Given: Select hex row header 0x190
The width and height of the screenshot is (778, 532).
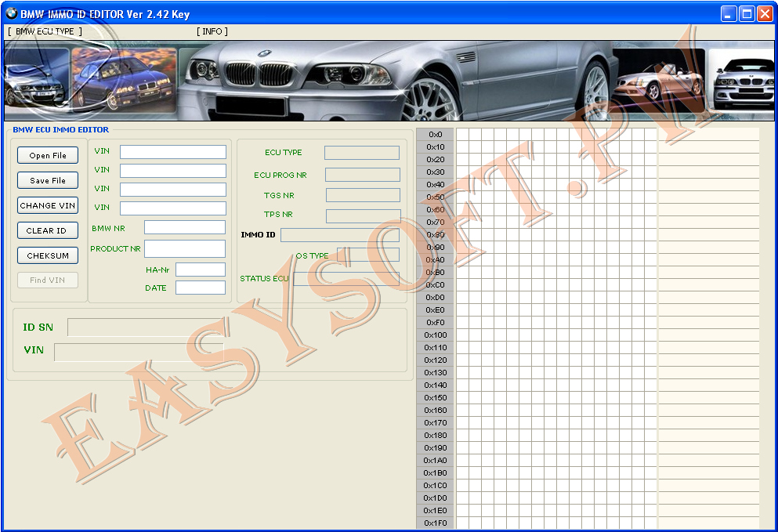Looking at the screenshot, I should tap(435, 447).
